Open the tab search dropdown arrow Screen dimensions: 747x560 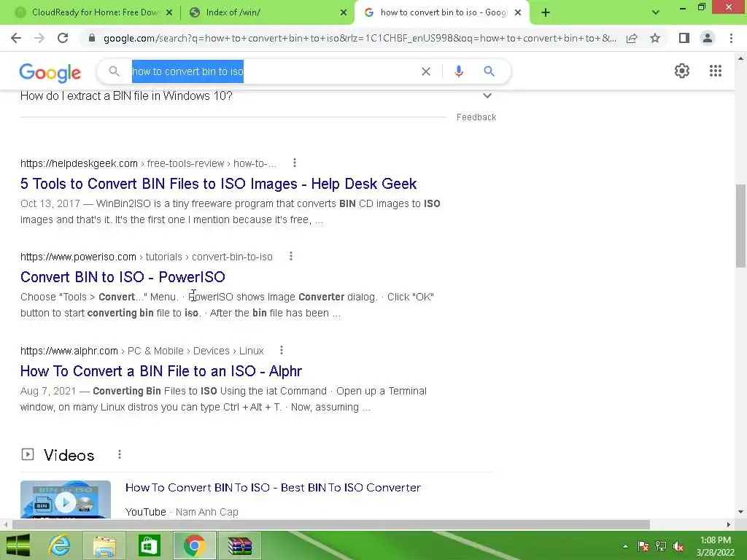point(656,12)
